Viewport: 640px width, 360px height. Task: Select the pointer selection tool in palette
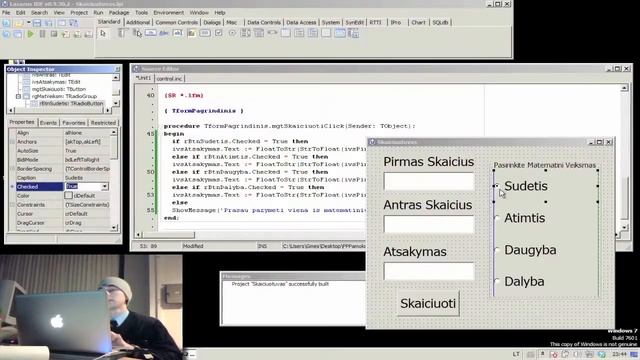(x=103, y=33)
